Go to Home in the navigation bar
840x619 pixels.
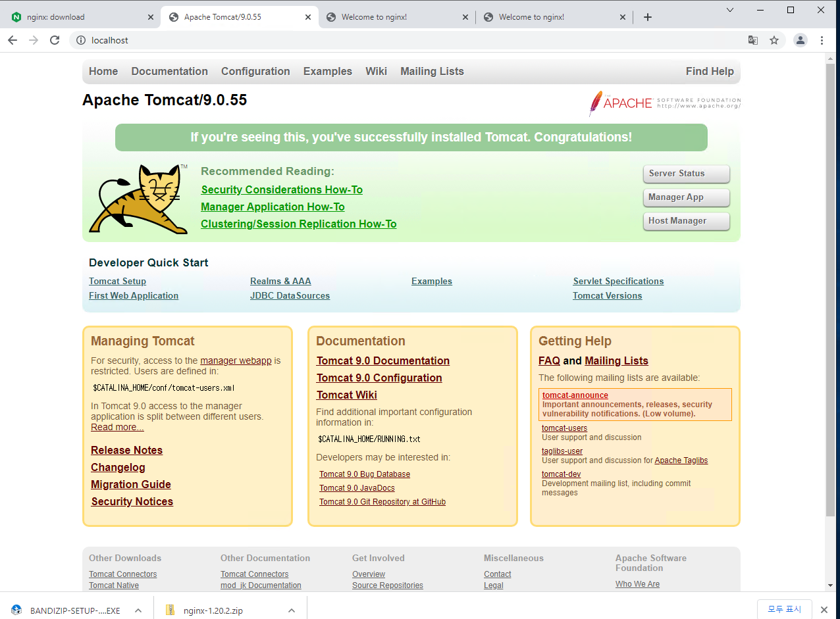[103, 71]
